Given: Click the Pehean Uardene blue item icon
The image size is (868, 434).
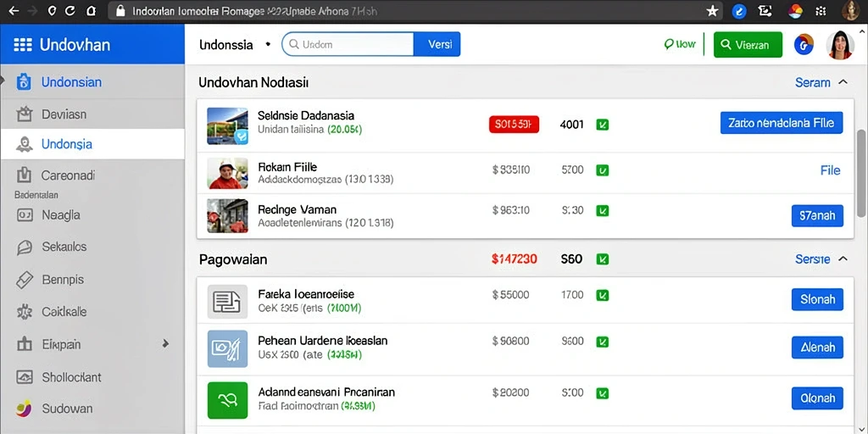Looking at the screenshot, I should click(227, 348).
